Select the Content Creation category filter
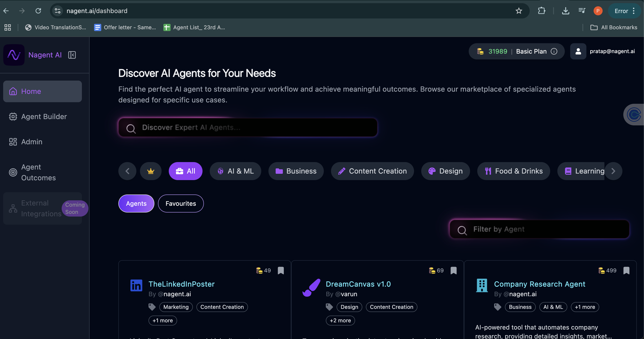The width and height of the screenshot is (644, 339). click(x=372, y=171)
